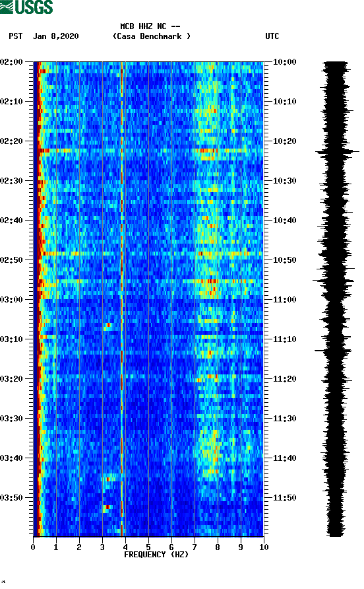
Task: Click the USGS logo
Action: click(x=26, y=7)
